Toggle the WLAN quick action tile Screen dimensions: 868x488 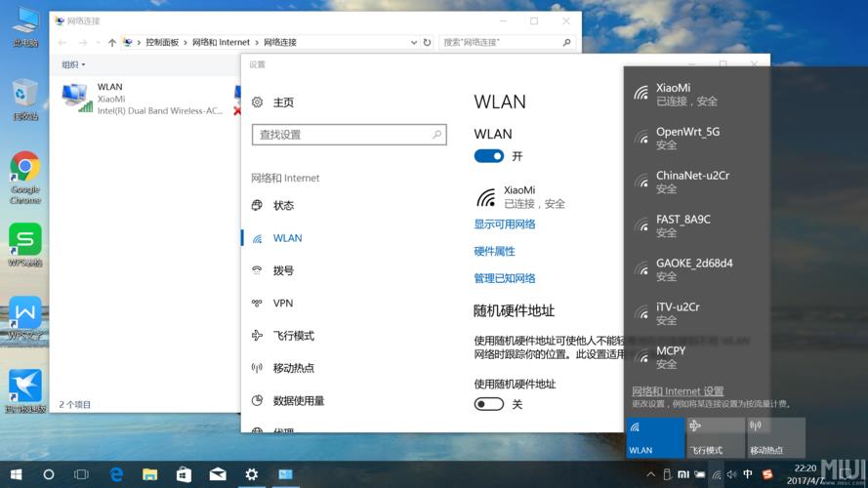coord(655,437)
